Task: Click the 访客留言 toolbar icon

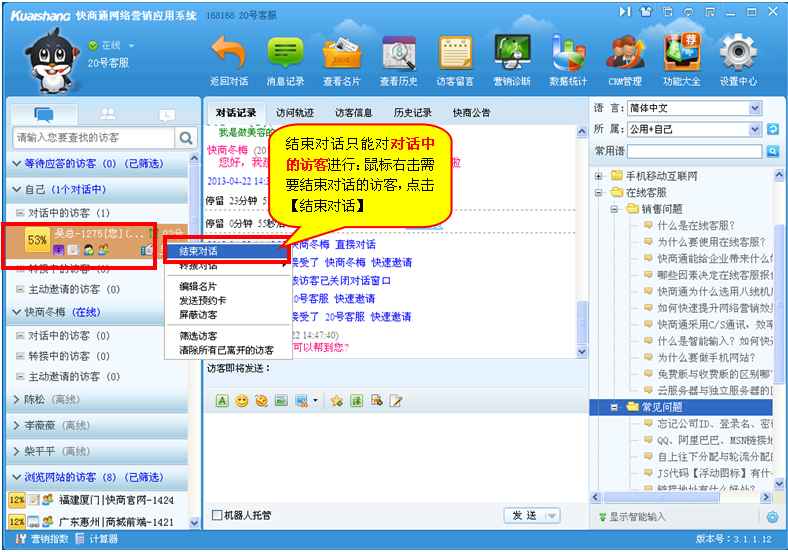Action: click(x=455, y=54)
